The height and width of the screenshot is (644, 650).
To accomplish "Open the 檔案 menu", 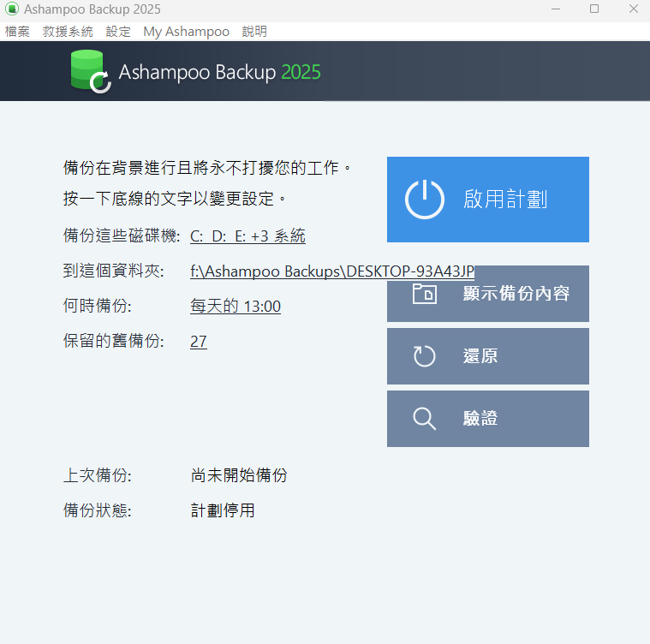I will pos(17,32).
